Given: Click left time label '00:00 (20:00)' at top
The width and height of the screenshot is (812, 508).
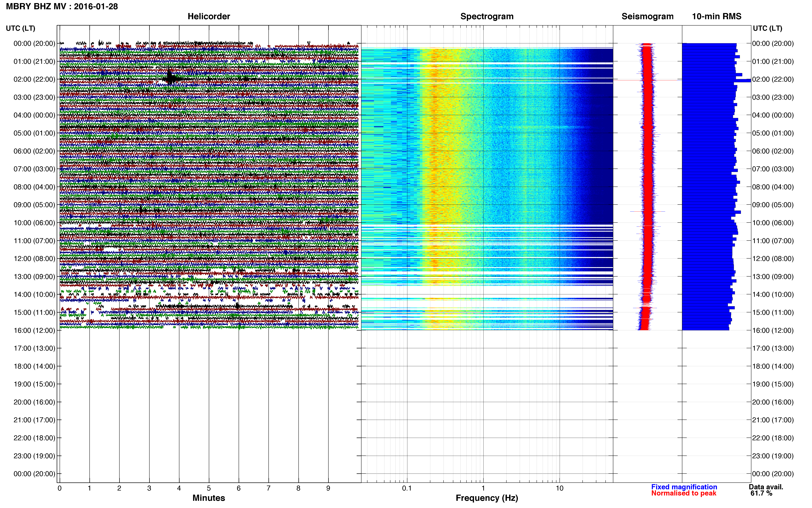Looking at the screenshot, I should point(34,43).
